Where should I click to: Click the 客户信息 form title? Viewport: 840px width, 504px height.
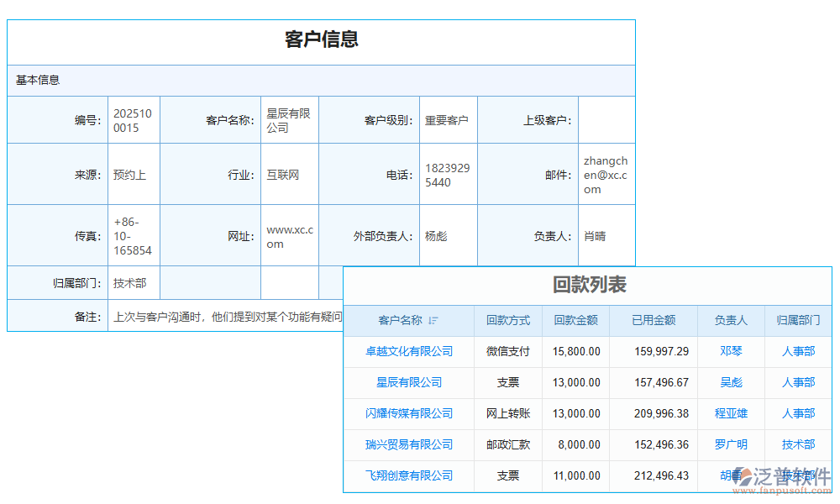(322, 39)
